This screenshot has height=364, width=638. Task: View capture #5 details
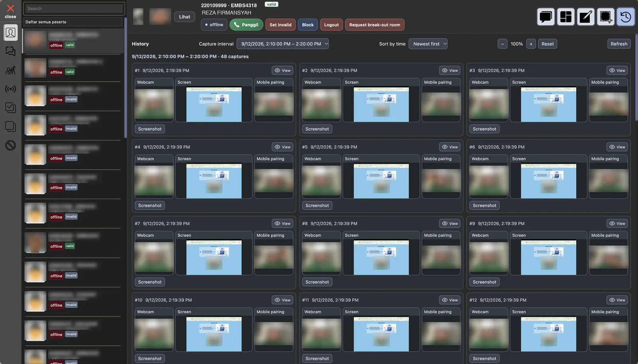tap(450, 147)
